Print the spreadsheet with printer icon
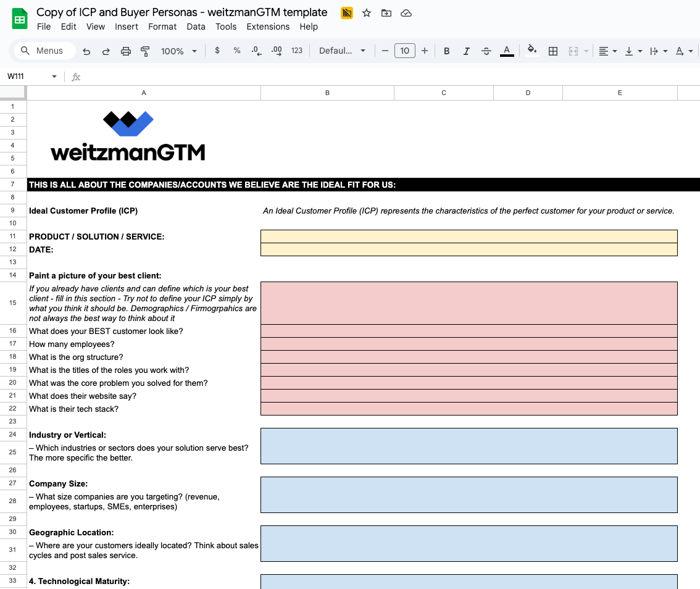This screenshot has width=700, height=589. 126,51
